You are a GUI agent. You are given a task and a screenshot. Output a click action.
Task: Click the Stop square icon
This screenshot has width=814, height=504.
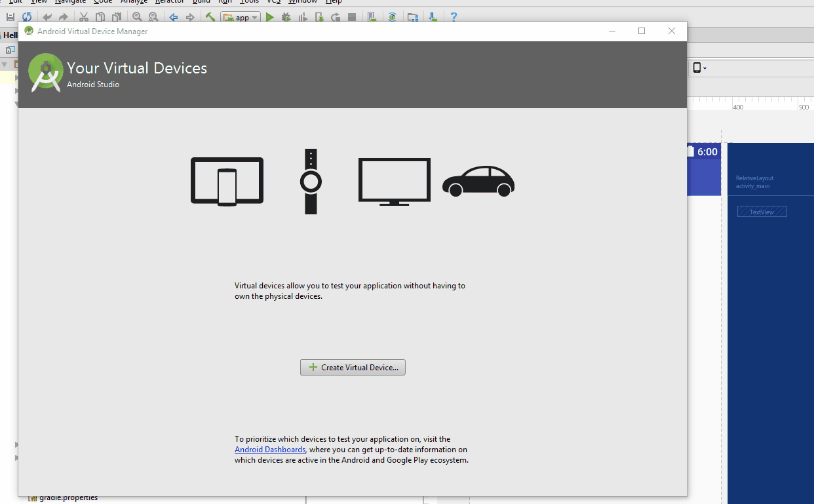(352, 17)
